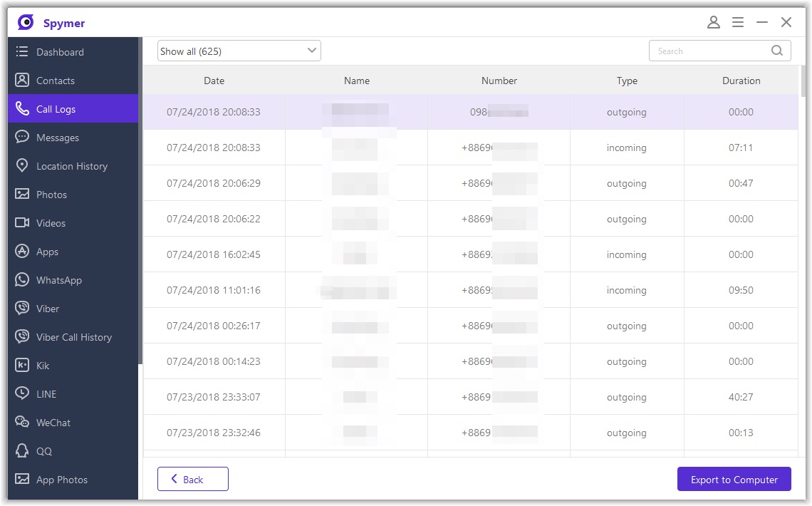812x506 pixels.
Task: Click the Spymer logo icon
Action: pos(26,22)
